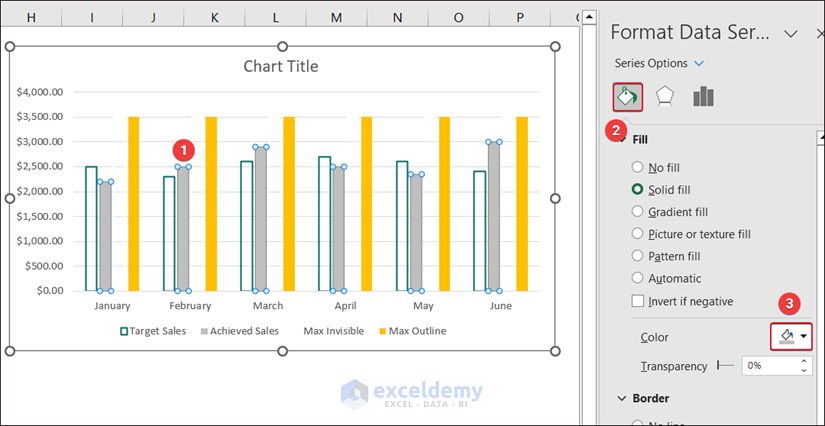
Task: Click the Max Invisible legend entry
Action: click(x=334, y=331)
